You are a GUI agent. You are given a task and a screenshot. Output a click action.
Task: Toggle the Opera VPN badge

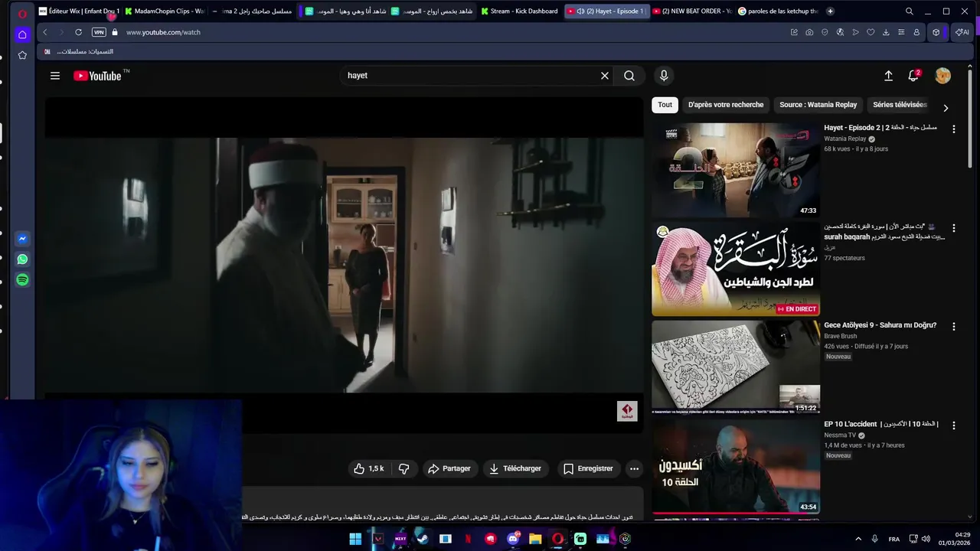[99, 32]
